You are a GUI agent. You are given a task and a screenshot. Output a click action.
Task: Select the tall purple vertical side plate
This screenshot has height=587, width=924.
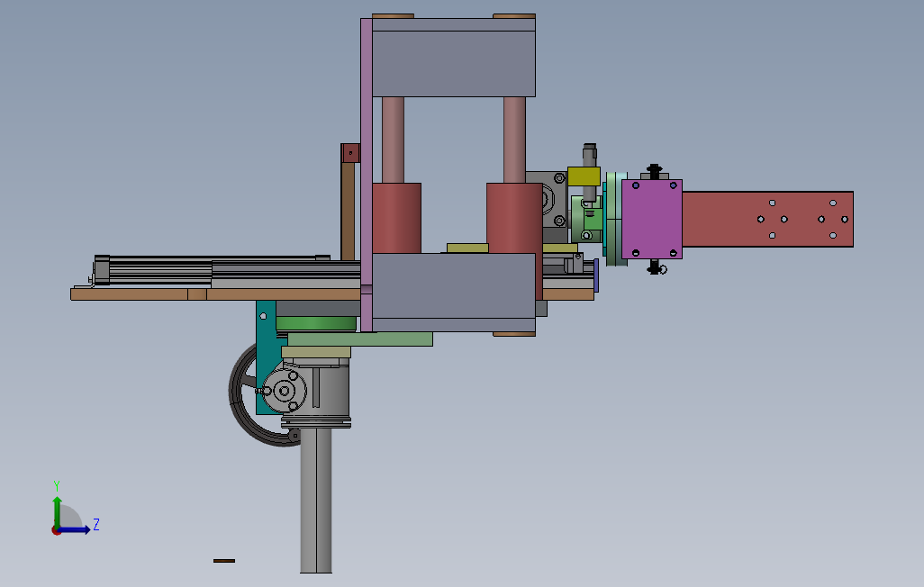click(x=367, y=175)
